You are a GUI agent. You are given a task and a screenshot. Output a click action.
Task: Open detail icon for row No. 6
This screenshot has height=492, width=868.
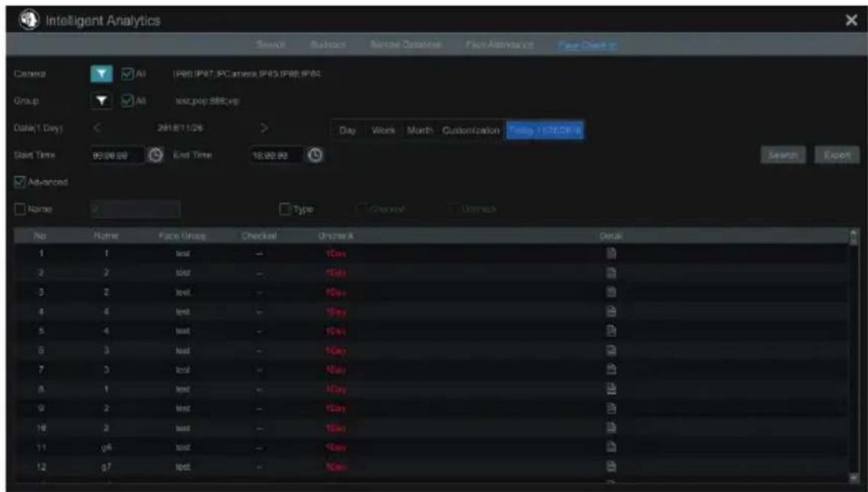(611, 350)
